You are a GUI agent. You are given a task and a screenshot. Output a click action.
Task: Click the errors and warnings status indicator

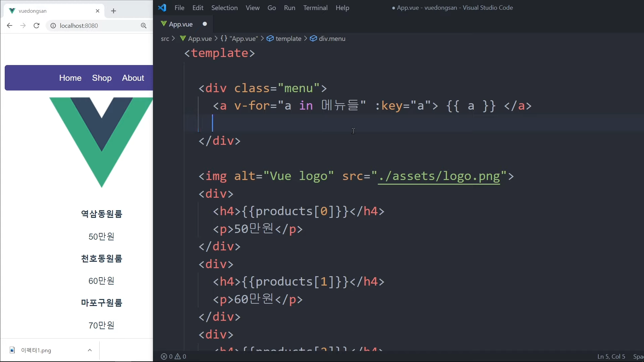(173, 357)
